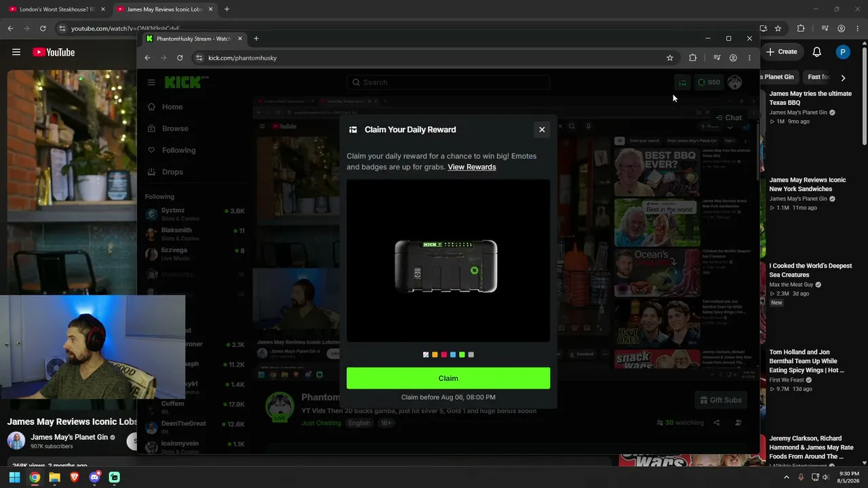868x488 pixels.
Task: Select the blue reward color swatch
Action: [453, 354]
